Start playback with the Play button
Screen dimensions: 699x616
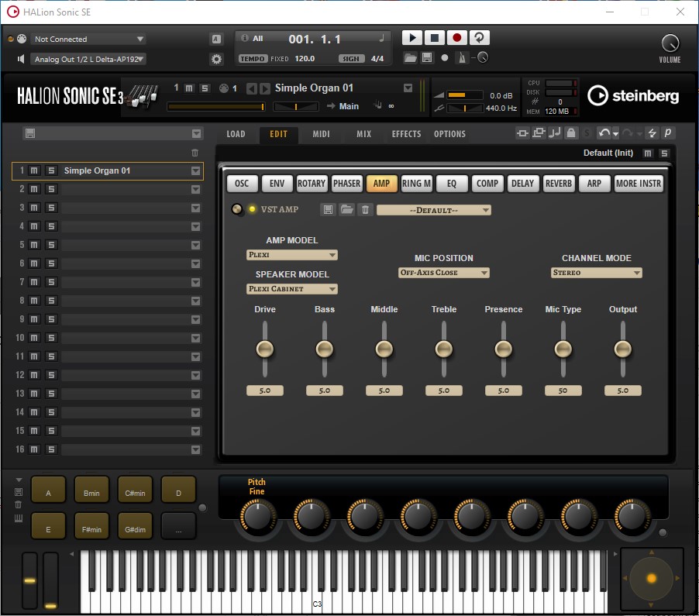pos(412,38)
